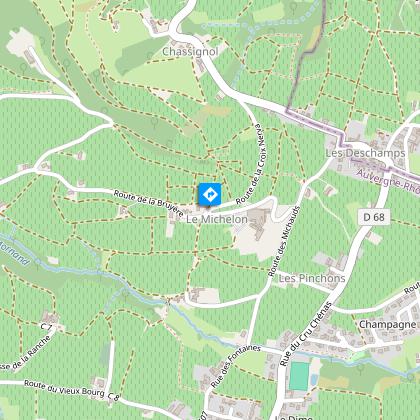
Task: Click the Champagne place label
Action: (388, 324)
